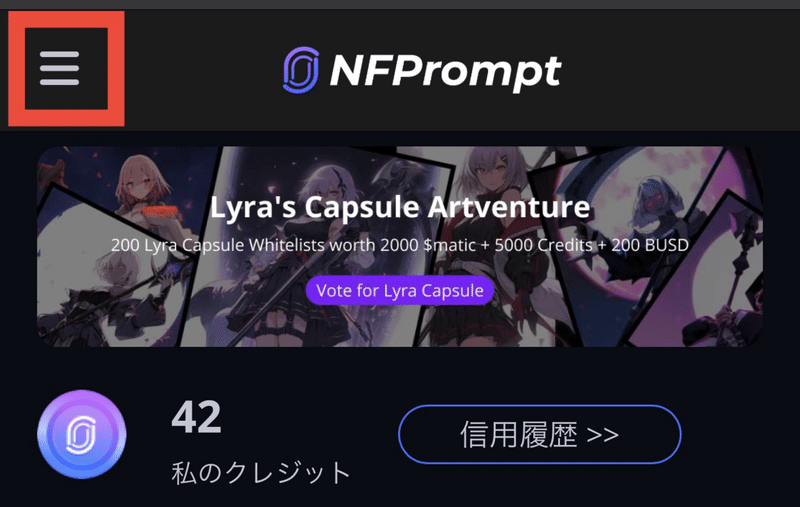Click the moon scythe character panel

click(658, 240)
